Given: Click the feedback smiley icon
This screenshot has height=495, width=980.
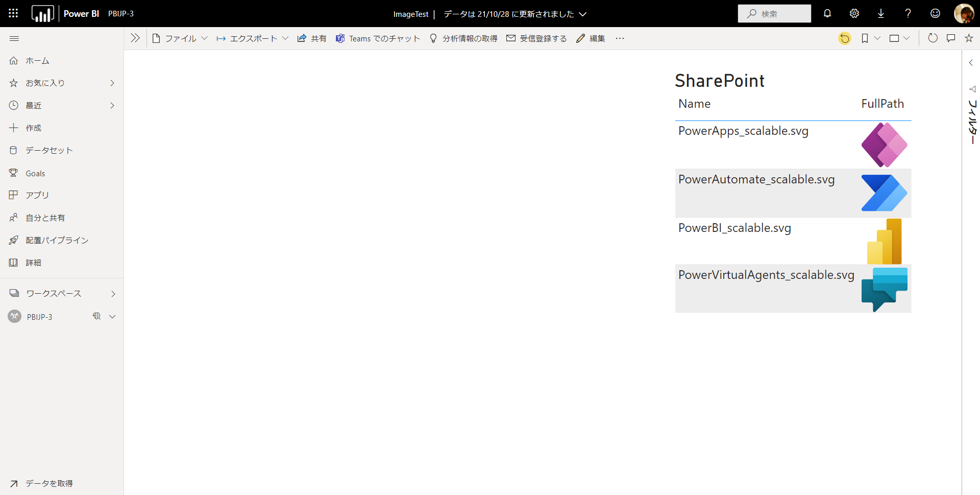Looking at the screenshot, I should (935, 13).
